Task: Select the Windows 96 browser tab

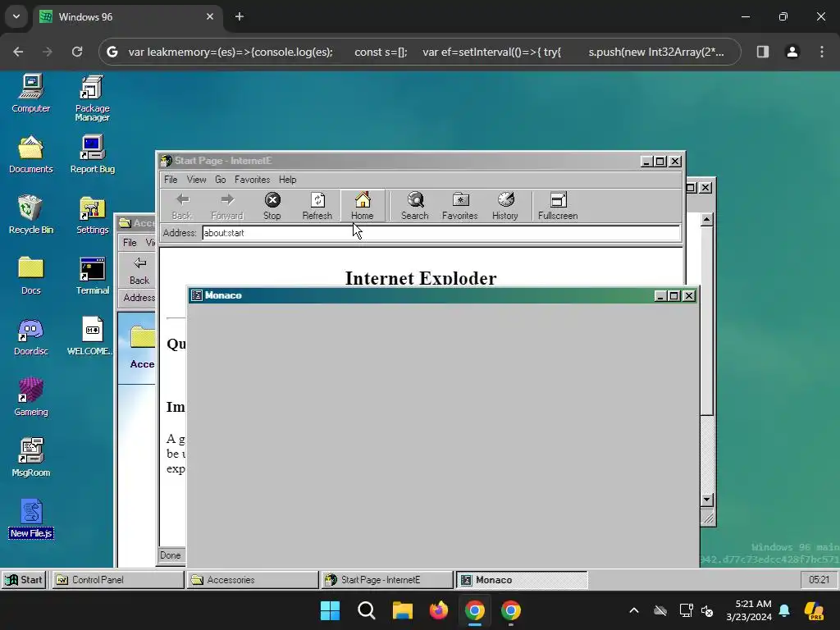Action: 127,16
